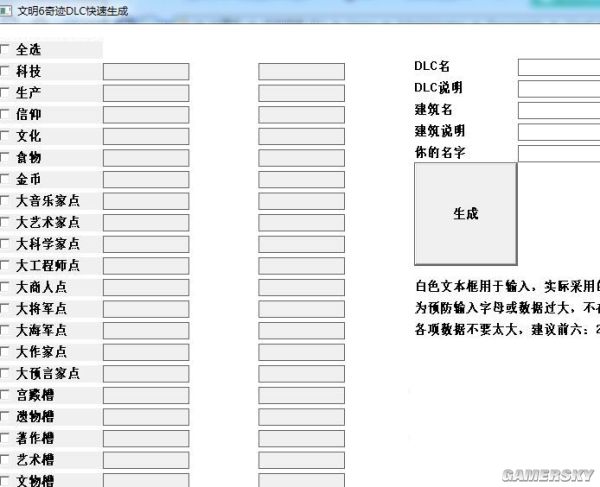Select the first value box in 著作槽 row
Image resolution: width=600 pixels, height=487 pixels.
tap(146, 438)
